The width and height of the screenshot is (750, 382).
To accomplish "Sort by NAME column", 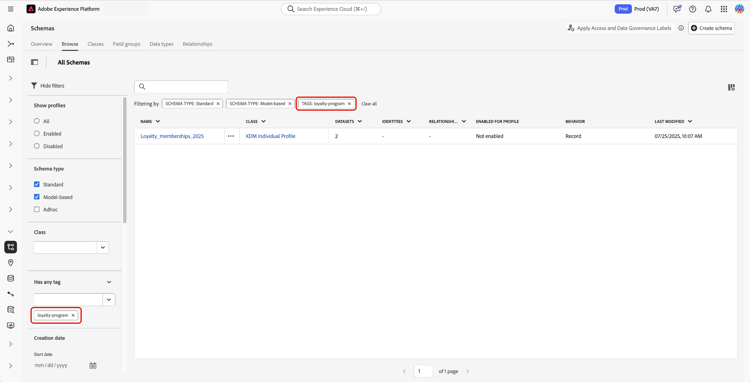I will click(x=150, y=121).
